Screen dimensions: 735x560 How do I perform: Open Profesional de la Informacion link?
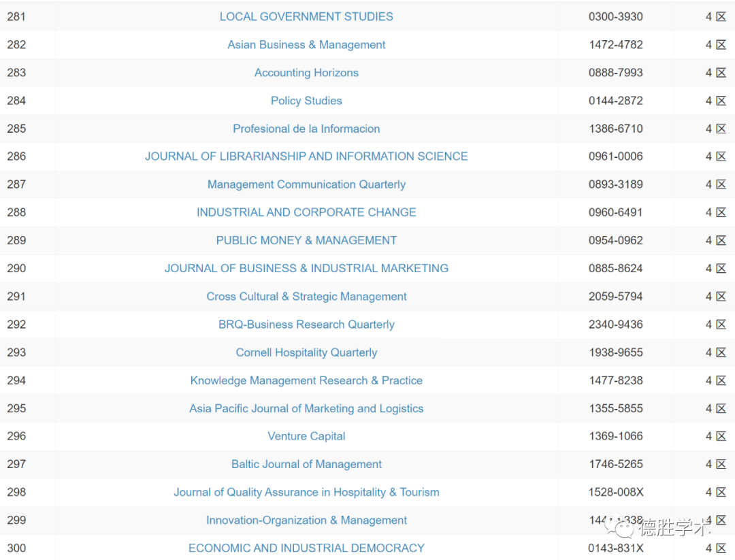click(306, 129)
